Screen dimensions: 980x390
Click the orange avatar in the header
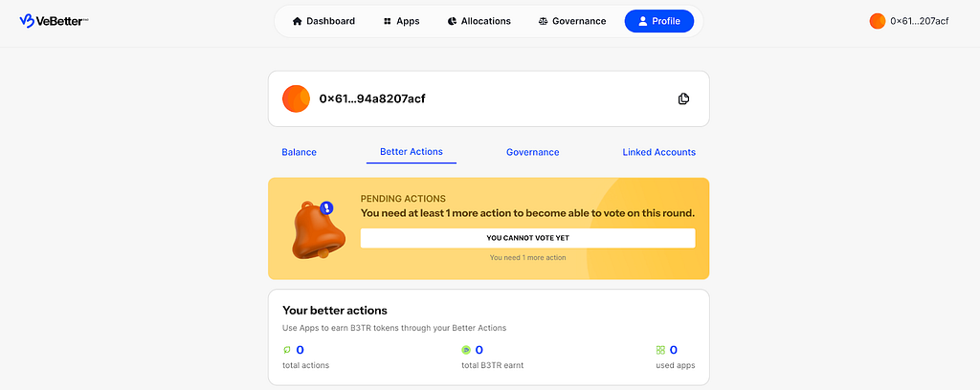[878, 21]
